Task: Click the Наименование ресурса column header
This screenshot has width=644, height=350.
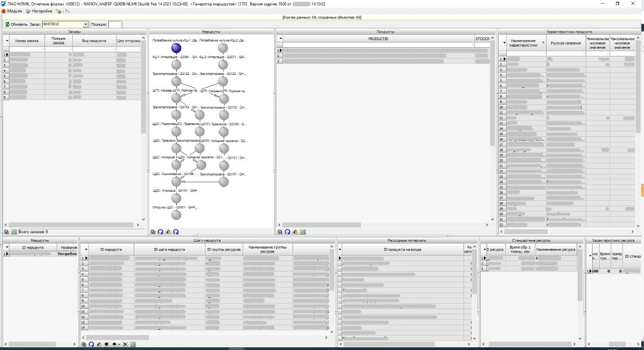Action: (556, 249)
